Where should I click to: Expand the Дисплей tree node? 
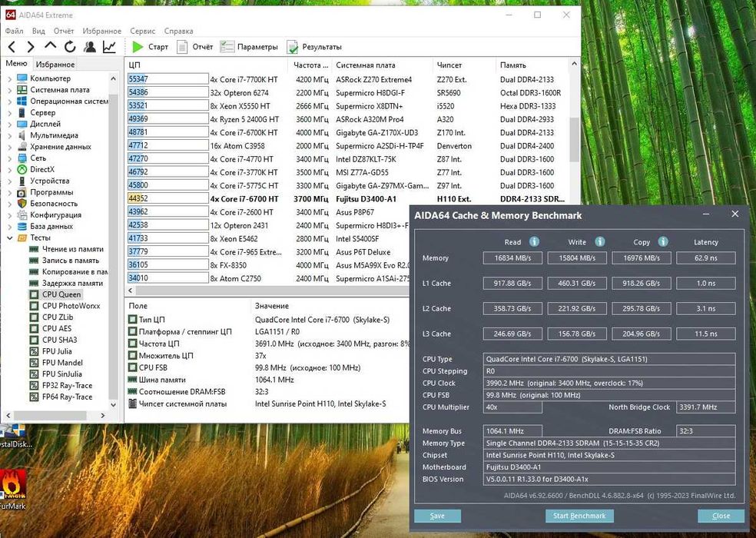tap(10, 124)
